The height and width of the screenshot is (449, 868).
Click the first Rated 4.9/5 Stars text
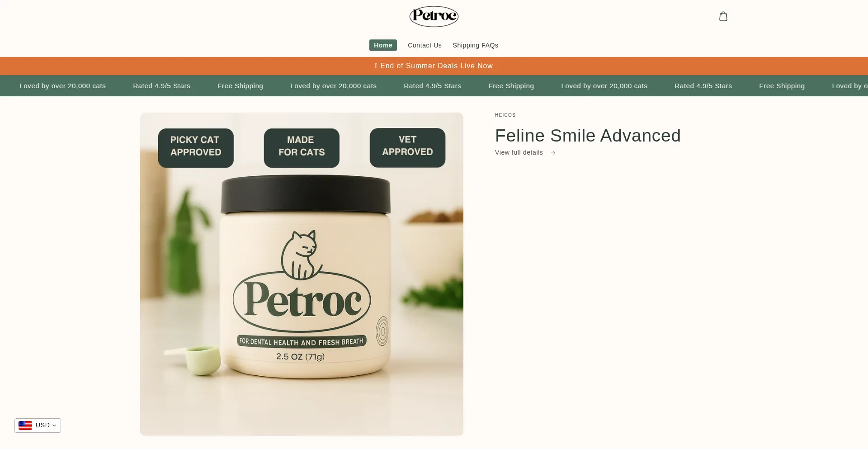coord(161,86)
